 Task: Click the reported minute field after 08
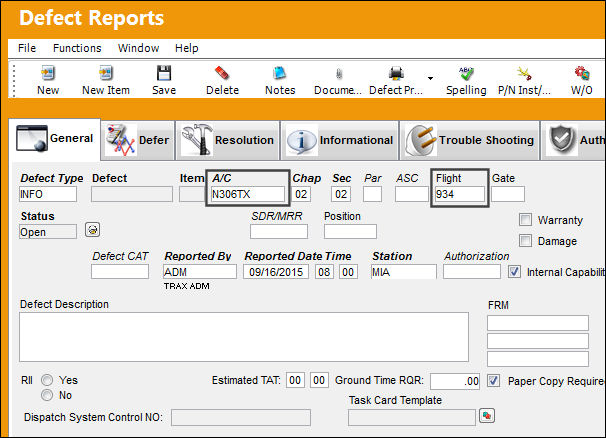[x=348, y=272]
